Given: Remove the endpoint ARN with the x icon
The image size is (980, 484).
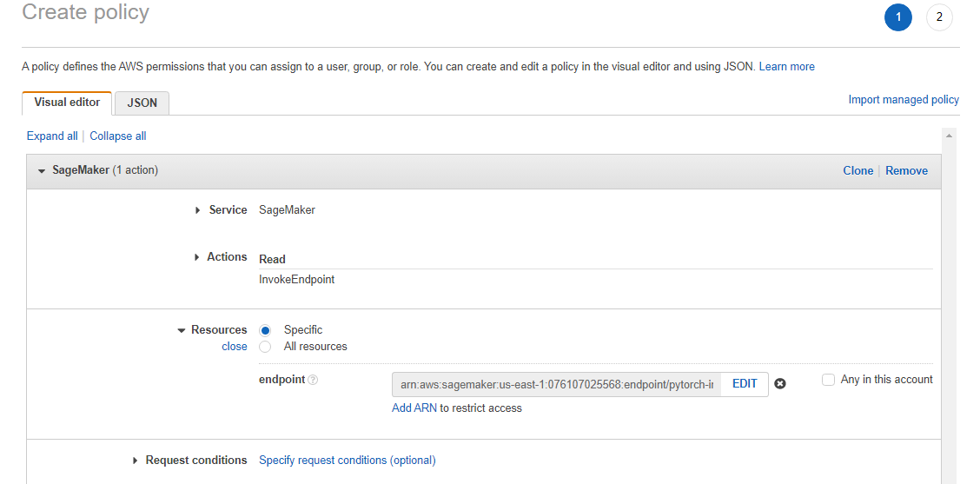Looking at the screenshot, I should coord(779,383).
